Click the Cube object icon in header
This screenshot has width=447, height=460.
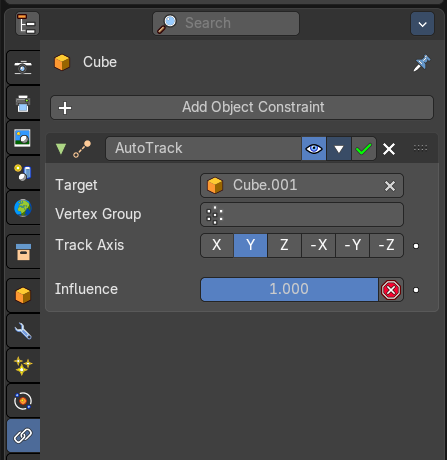pos(62,62)
